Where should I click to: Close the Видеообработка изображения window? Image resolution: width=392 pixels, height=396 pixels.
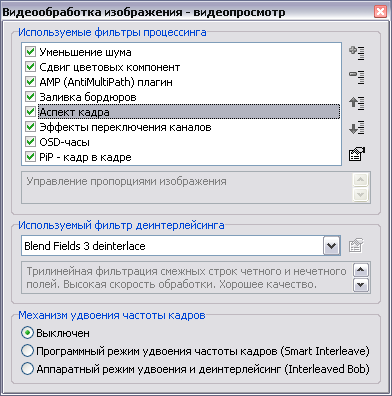pos(380,12)
